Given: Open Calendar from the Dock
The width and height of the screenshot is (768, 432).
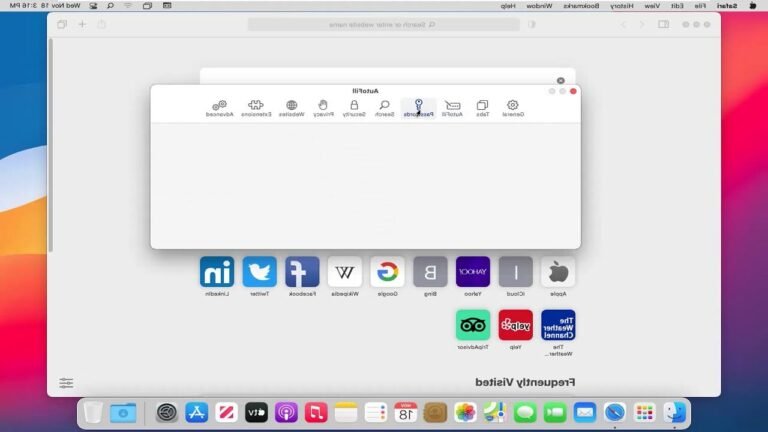Looking at the screenshot, I should coord(406,412).
